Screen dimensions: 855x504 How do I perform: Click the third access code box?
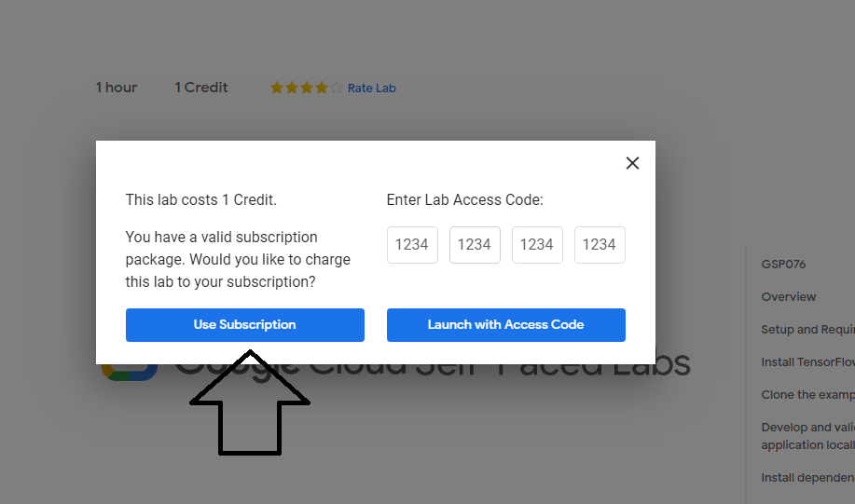[x=537, y=245]
